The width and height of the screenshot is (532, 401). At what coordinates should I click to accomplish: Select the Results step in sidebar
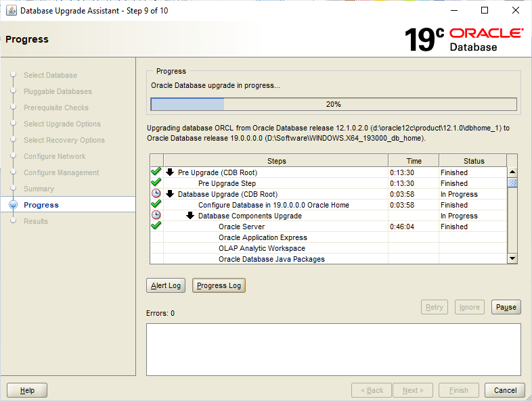tap(36, 221)
